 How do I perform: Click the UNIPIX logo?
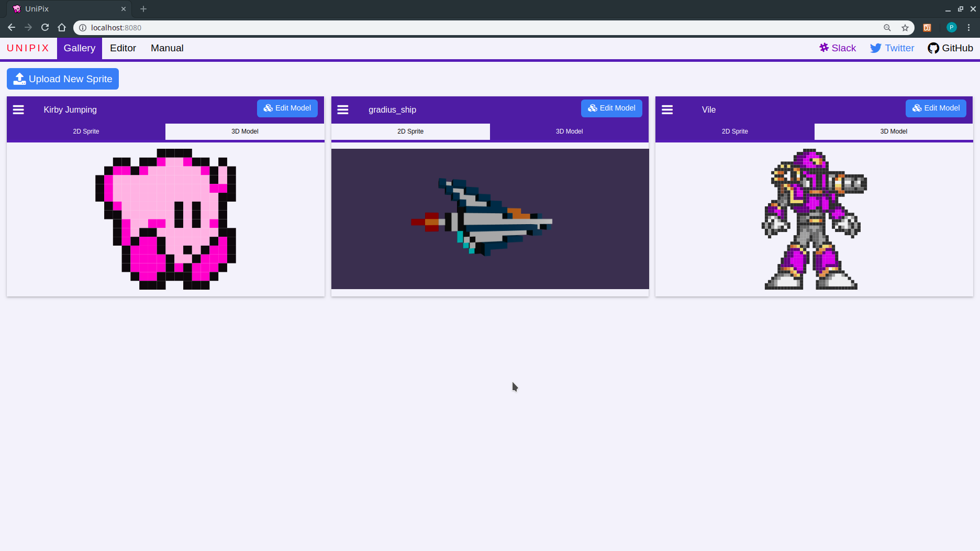point(28,48)
